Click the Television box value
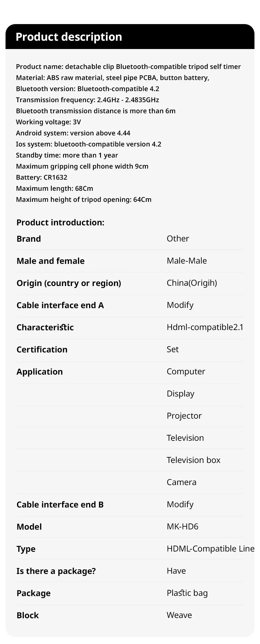260x644 pixels. click(x=193, y=460)
